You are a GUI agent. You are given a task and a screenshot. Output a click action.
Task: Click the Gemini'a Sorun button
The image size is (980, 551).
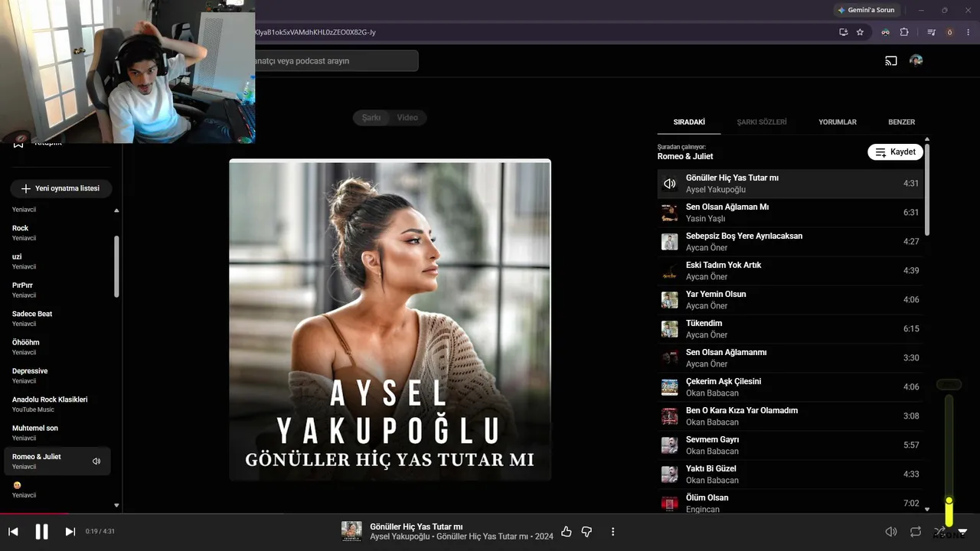pyautogui.click(x=867, y=10)
